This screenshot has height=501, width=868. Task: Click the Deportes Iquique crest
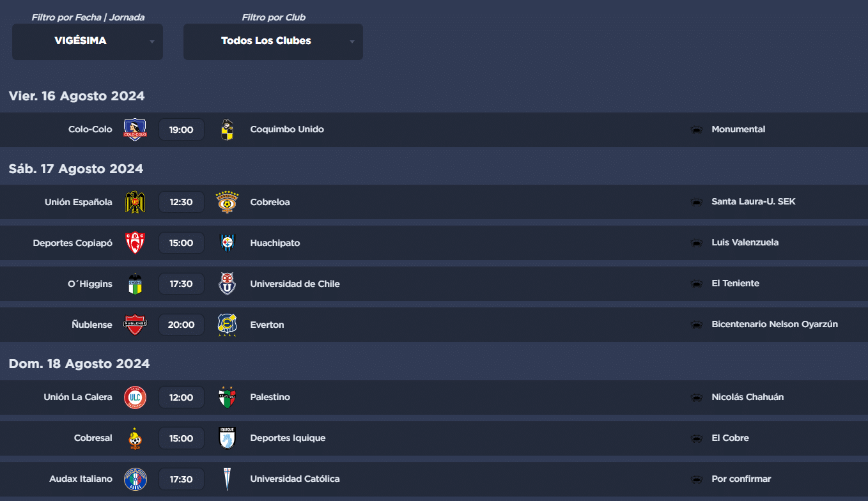click(x=227, y=438)
